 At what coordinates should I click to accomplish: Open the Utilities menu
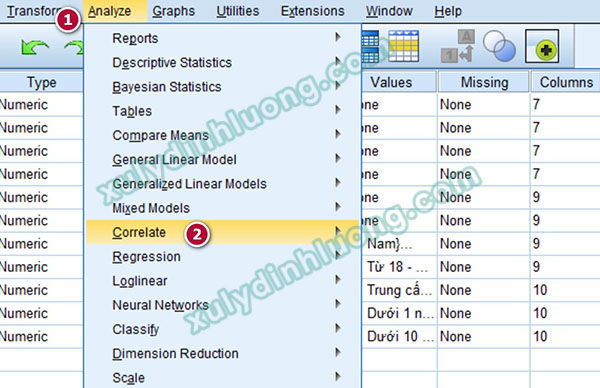238,11
